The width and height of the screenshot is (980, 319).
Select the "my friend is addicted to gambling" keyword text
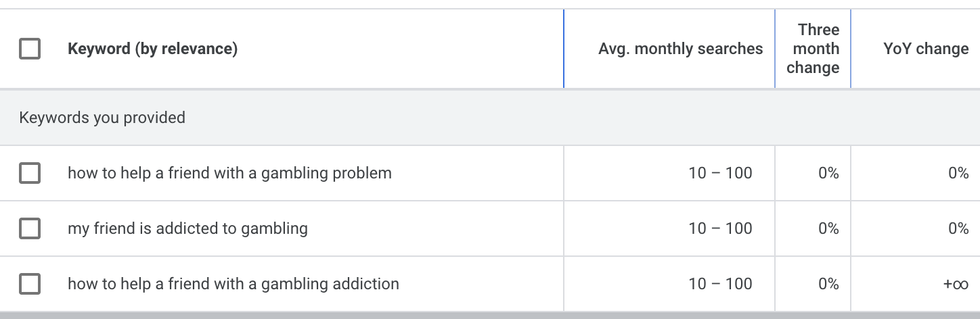click(187, 228)
